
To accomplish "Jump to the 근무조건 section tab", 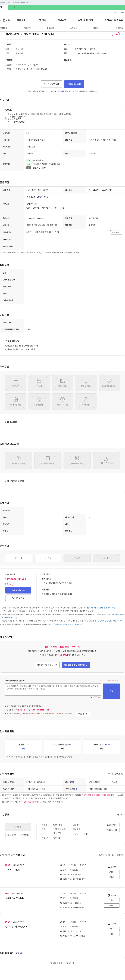I will (x=27, y=28).
